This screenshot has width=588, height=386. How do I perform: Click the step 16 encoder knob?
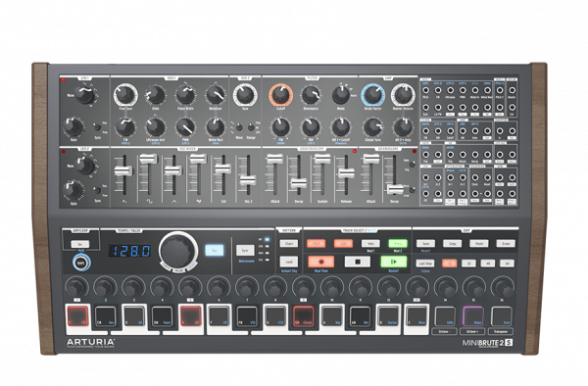(503, 287)
